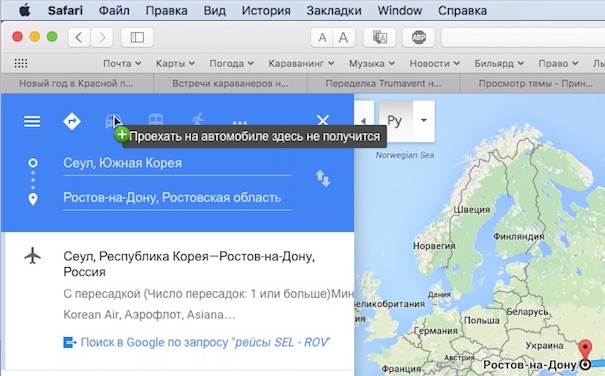Screen dimensions: 605x376
Task: Show more travel modes ellipsis
Action: click(x=240, y=123)
